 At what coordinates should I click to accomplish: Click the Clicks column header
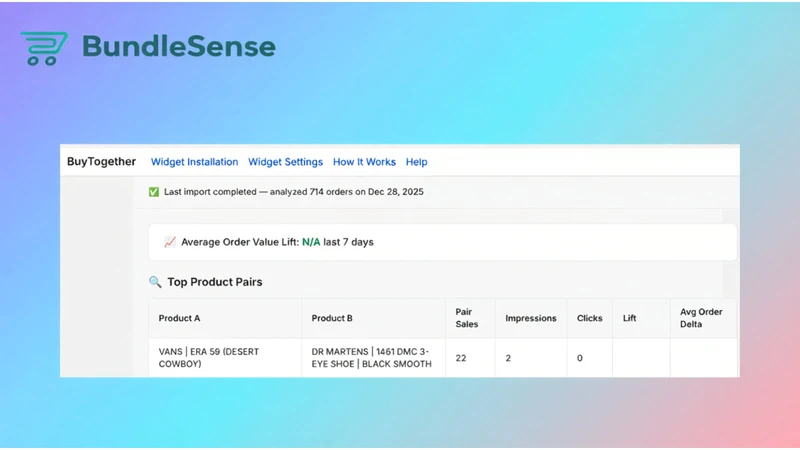[589, 318]
